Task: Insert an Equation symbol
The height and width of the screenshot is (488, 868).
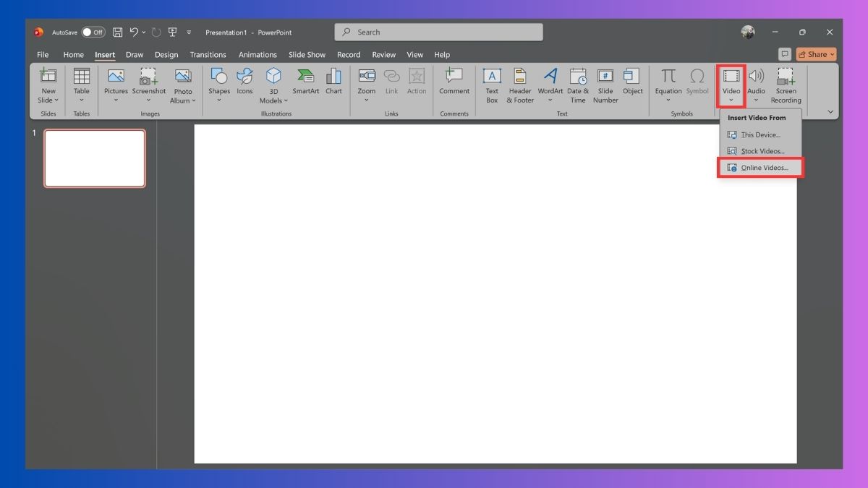Action: (x=668, y=85)
